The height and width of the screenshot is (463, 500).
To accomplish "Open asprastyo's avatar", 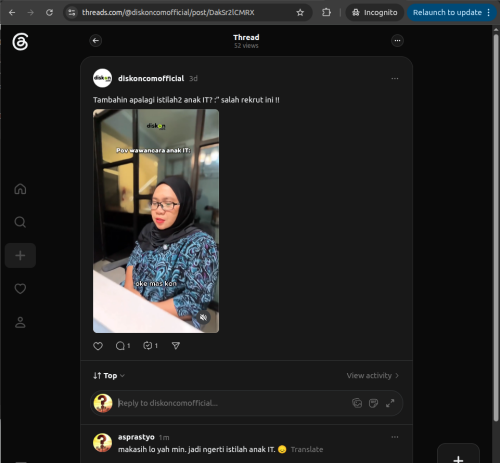I will [x=102, y=442].
